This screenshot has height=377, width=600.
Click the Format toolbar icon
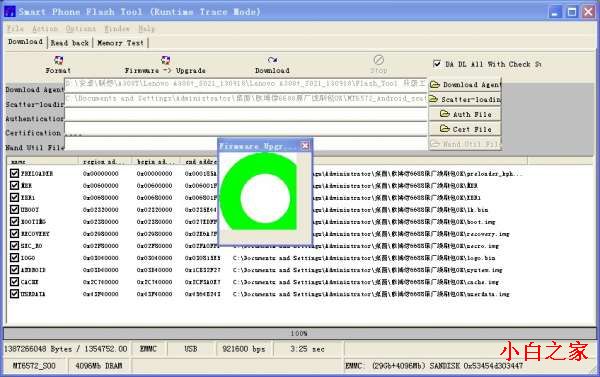pyautogui.click(x=58, y=60)
